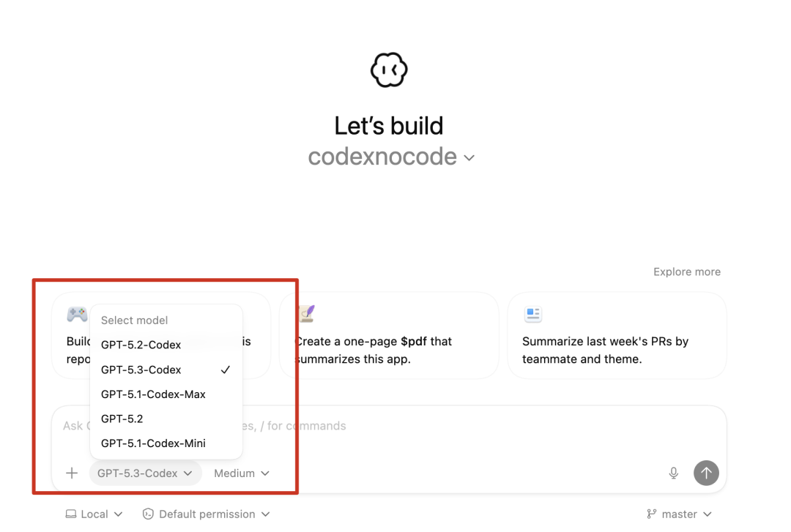
Task: Click the game controller suggestion icon
Action: (x=77, y=315)
